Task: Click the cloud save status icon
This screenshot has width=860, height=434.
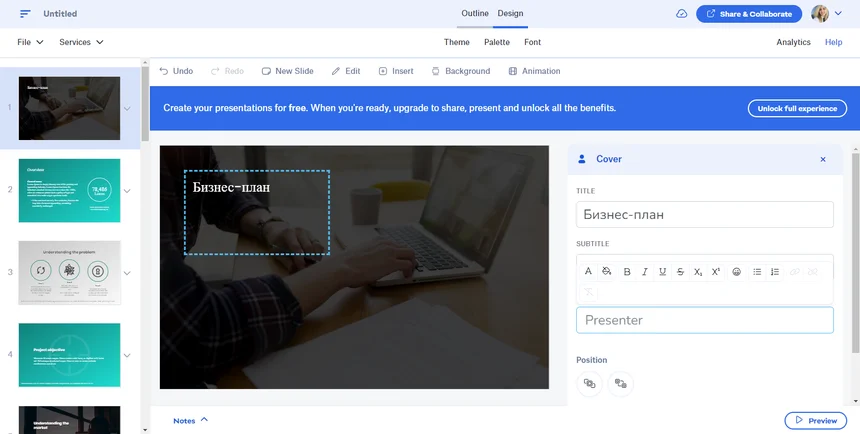Action: tap(681, 14)
